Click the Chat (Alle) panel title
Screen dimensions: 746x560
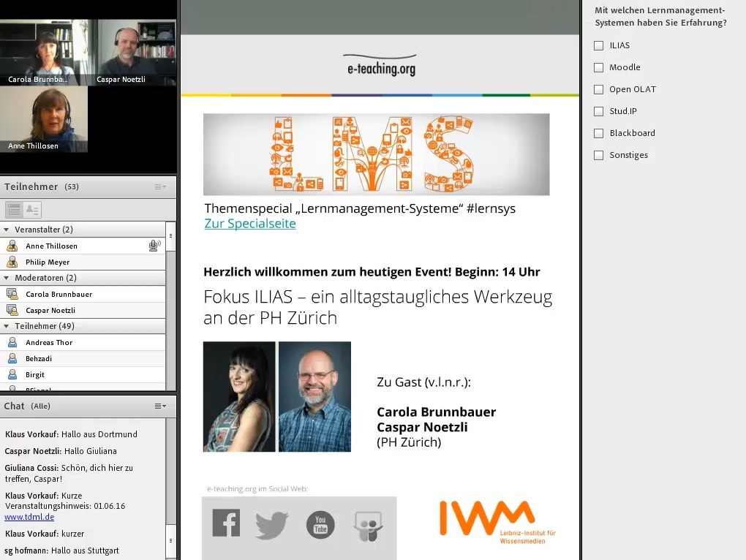(27, 406)
